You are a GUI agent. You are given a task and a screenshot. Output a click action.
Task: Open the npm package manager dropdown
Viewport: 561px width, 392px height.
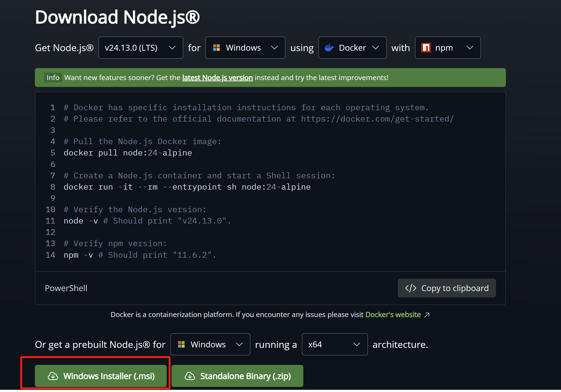pos(448,48)
